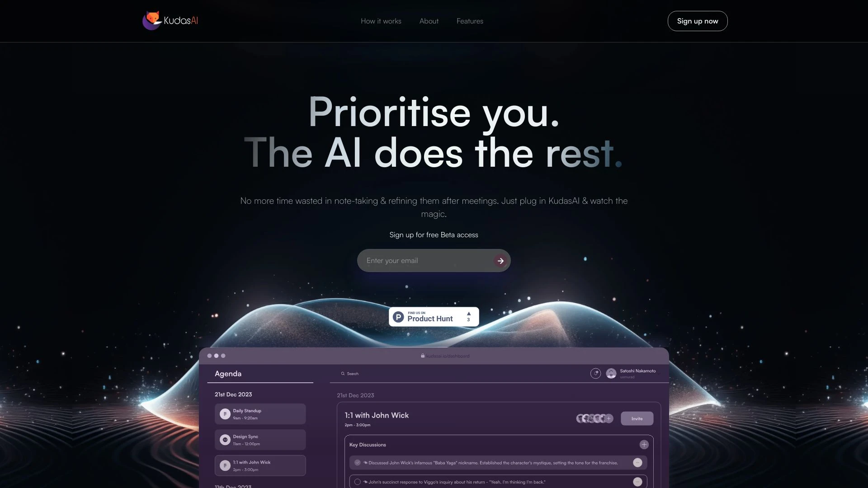
Task: Open the Features navigation menu item
Action: 470,21
